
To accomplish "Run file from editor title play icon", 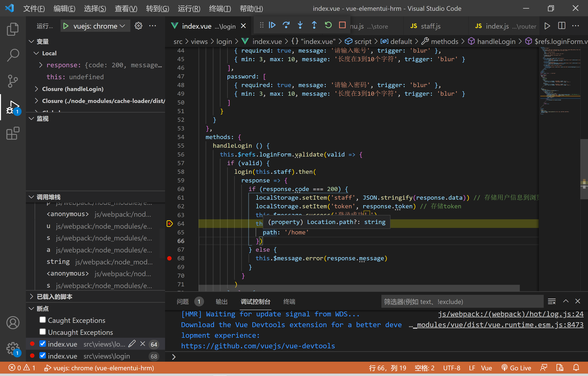I will tap(547, 26).
